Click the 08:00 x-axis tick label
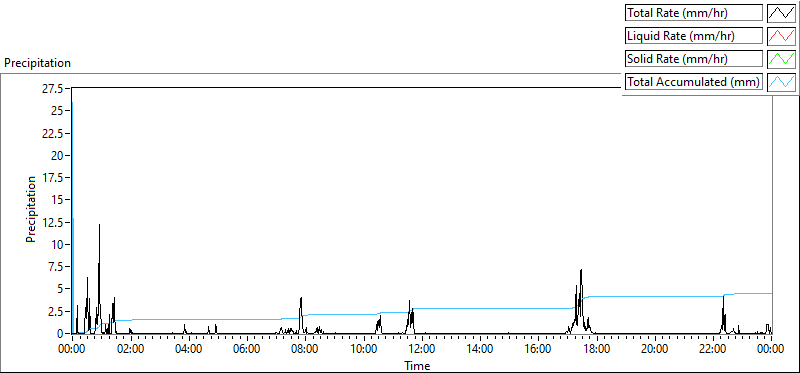Viewport: 800px width, 373px height. coord(305,350)
